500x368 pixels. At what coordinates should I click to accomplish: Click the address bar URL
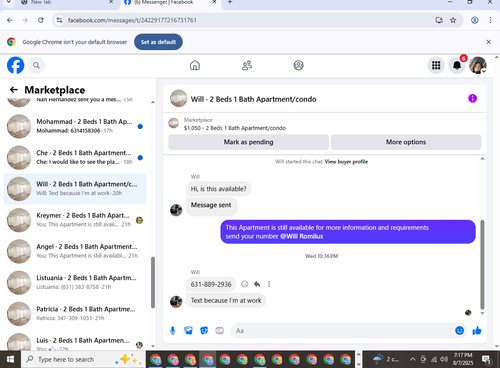coord(132,20)
